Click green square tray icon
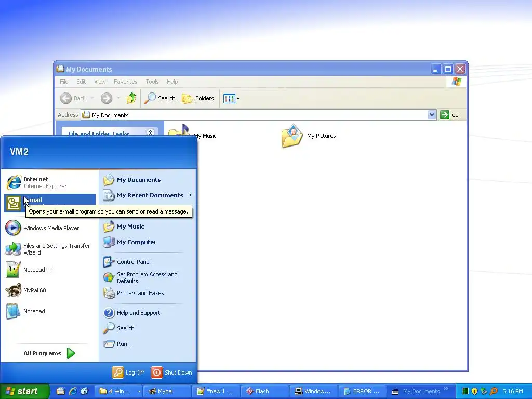 [465, 391]
